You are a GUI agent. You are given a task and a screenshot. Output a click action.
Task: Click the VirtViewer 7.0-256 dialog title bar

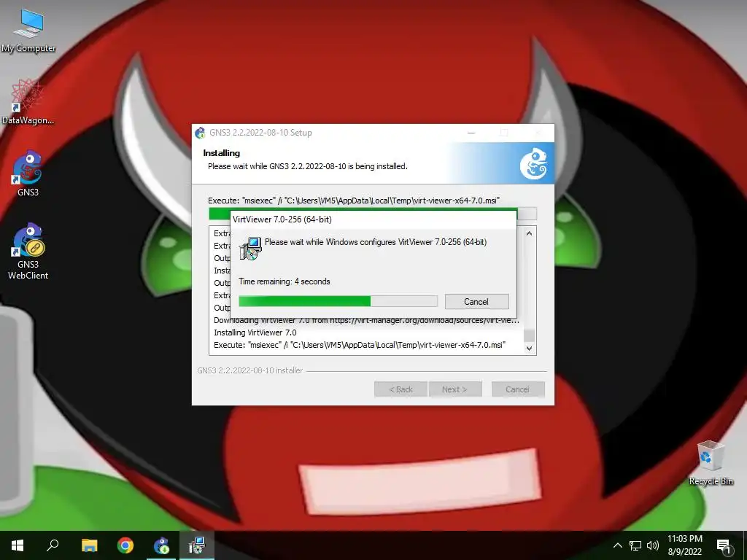(373, 219)
